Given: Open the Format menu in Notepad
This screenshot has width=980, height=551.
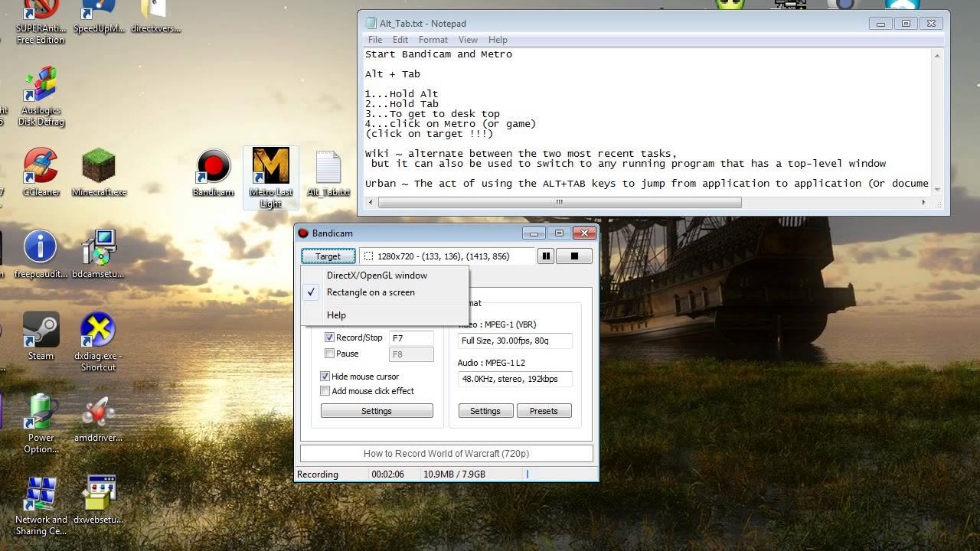Looking at the screenshot, I should click(433, 40).
